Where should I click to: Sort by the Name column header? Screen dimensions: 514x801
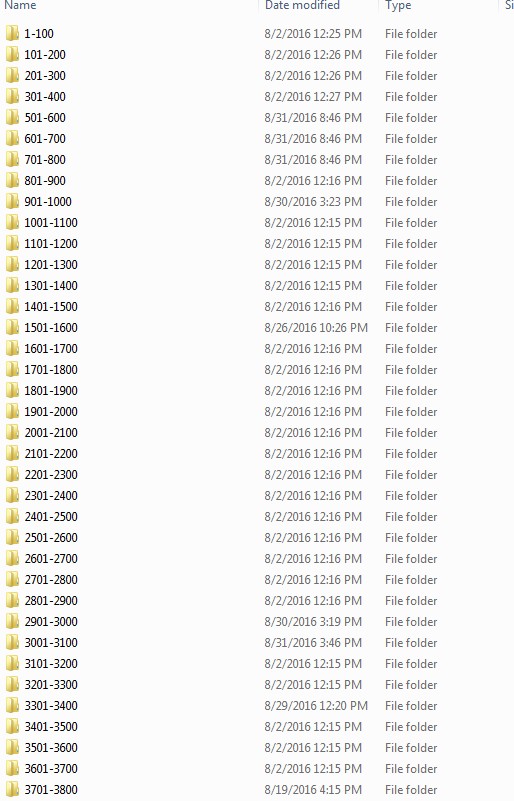pos(20,5)
